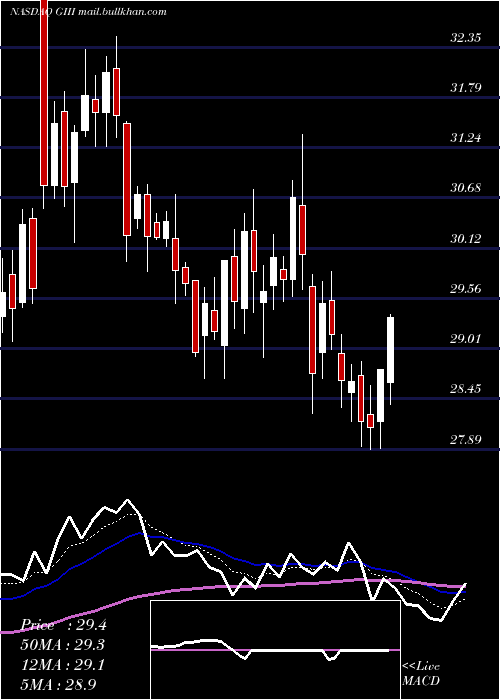Click the 29.01 price axis label
Screen dimensions: 500x700
click(x=466, y=339)
